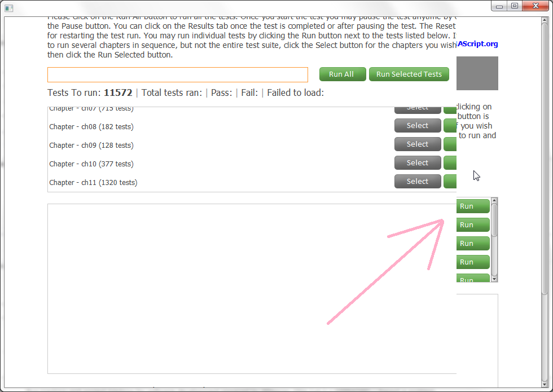This screenshot has width=553, height=392.
Task: Hit Select for Chapter ch11 (1320 tests)
Action: [x=417, y=182]
